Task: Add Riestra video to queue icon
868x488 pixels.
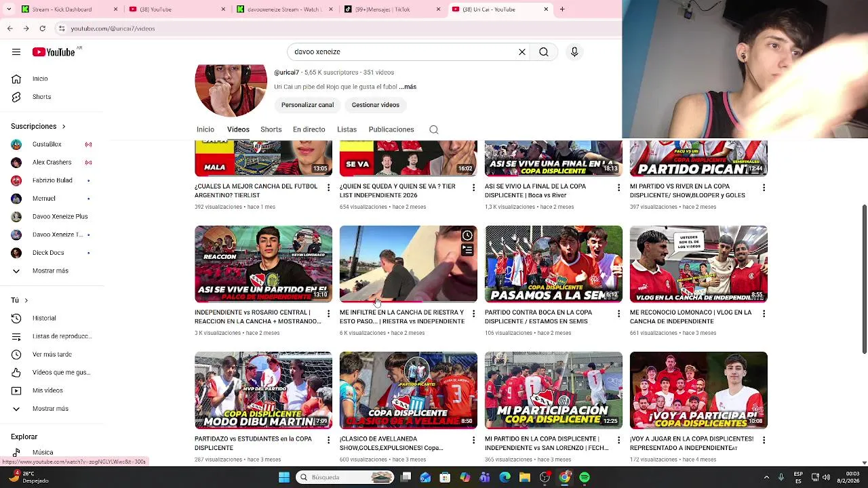Action: [x=467, y=250]
